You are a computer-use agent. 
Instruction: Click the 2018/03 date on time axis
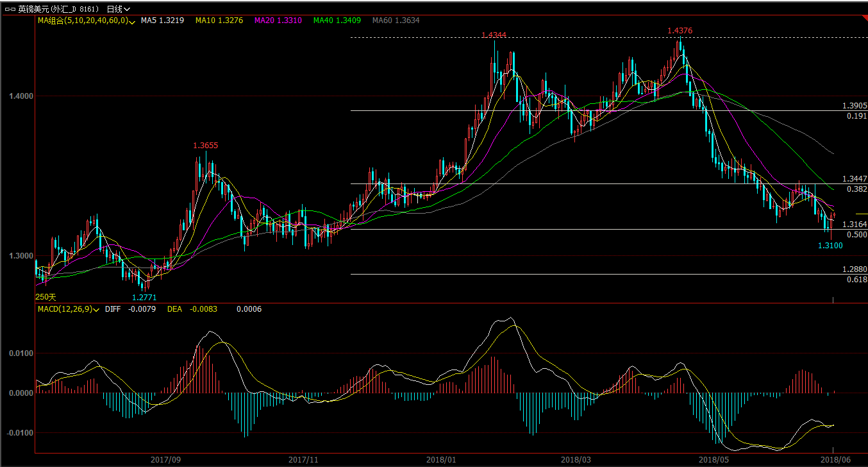tap(576, 460)
